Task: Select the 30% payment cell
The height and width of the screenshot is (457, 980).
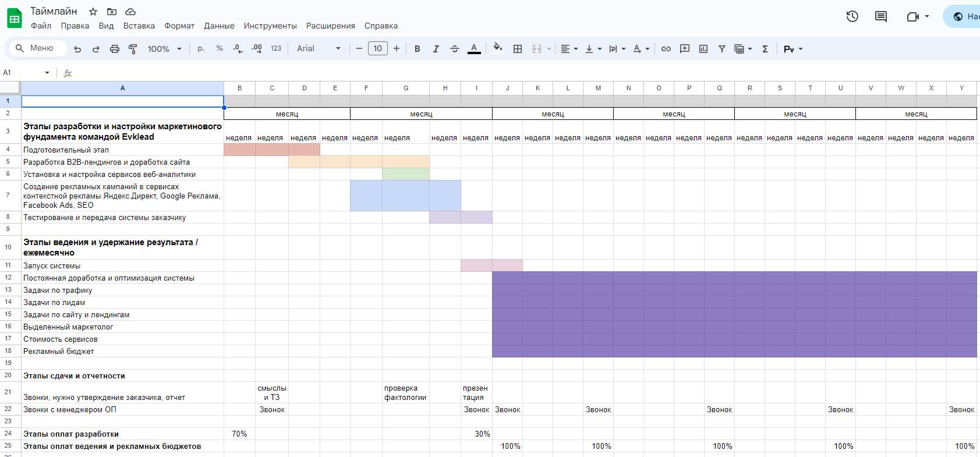Action: click(x=476, y=434)
